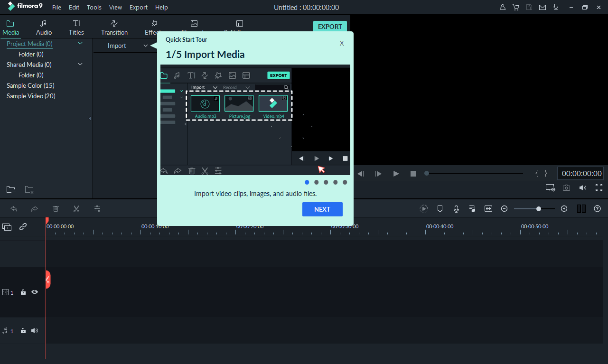Lock audio track 1

coord(23,331)
